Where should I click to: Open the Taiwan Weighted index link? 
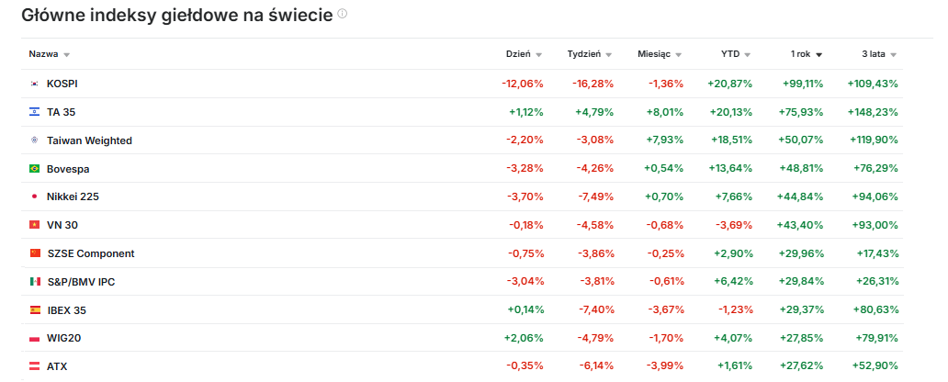pyautogui.click(x=89, y=141)
